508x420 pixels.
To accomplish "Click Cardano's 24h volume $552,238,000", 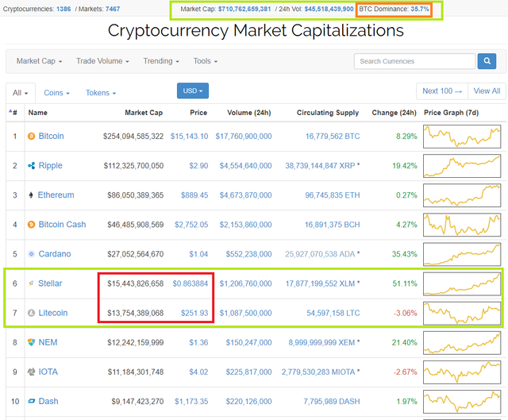I will (248, 254).
